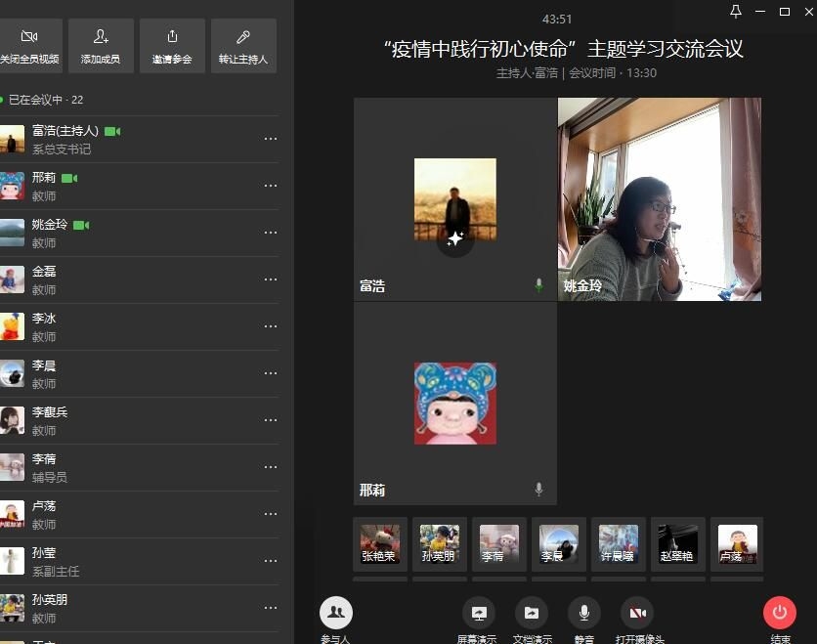Click the 已在会议中 · 22 header
The height and width of the screenshot is (644, 817).
point(46,100)
